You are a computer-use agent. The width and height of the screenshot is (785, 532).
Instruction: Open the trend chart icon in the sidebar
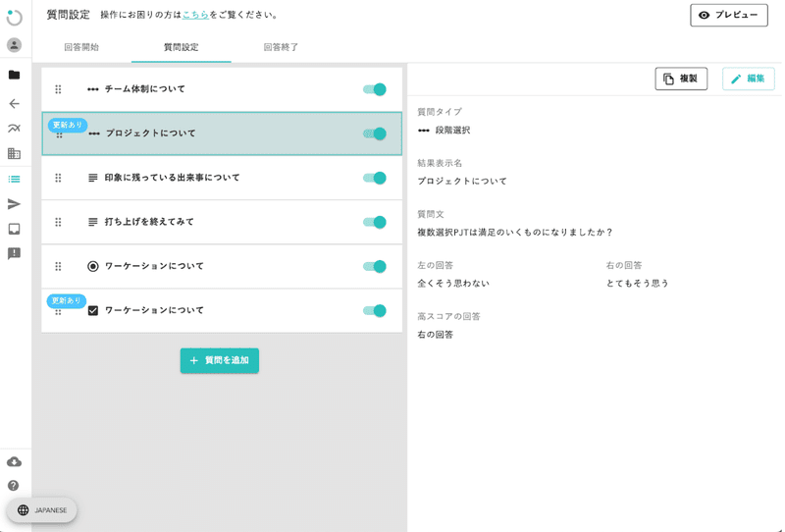click(x=14, y=129)
